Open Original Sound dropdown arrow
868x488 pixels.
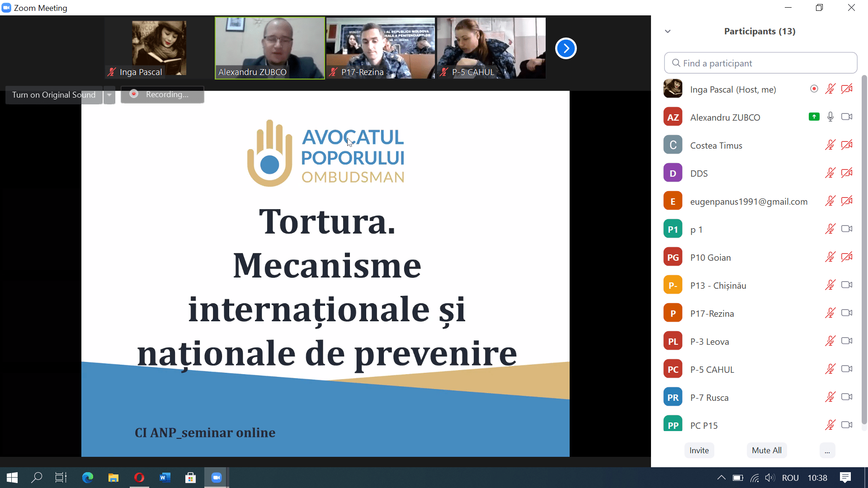tap(109, 95)
